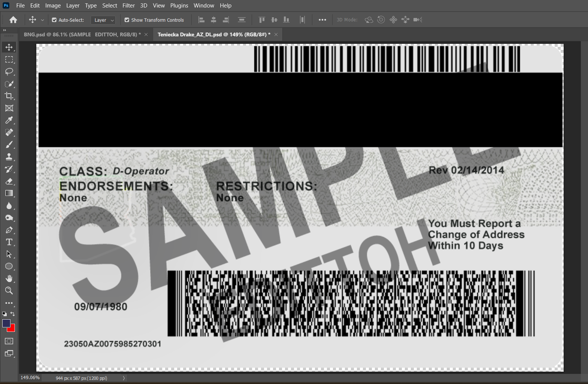Open the View menu
The height and width of the screenshot is (384, 588).
click(x=159, y=6)
